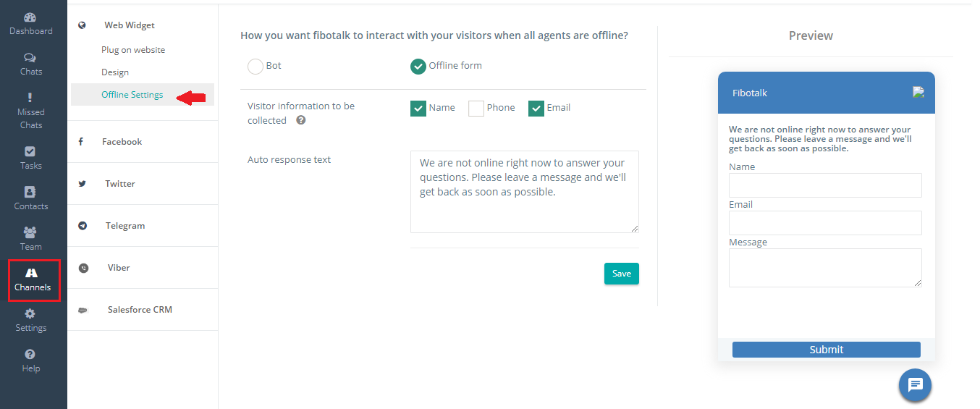The height and width of the screenshot is (409, 980).
Task: Click the Help question mark icon
Action: (30, 354)
